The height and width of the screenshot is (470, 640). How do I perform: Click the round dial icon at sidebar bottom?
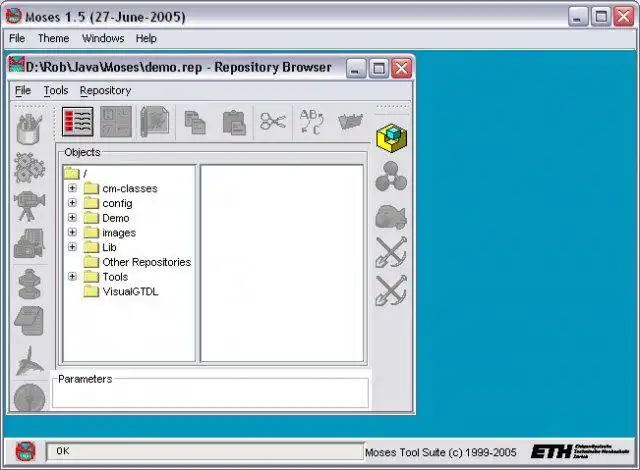tap(29, 397)
